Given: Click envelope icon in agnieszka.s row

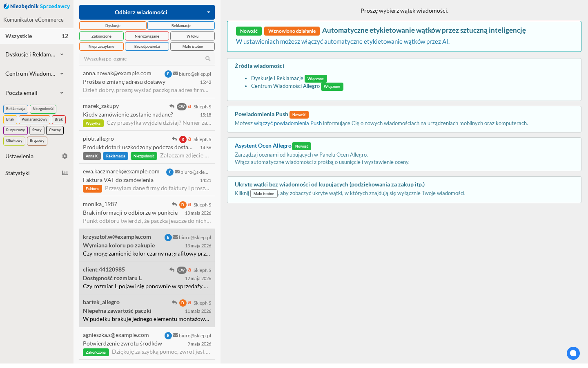Looking at the screenshot, I should coord(176,335).
